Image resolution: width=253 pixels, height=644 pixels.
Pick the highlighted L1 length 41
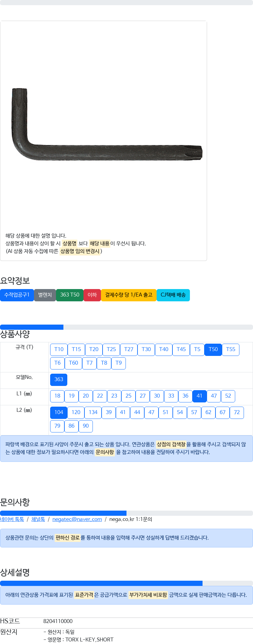[x=200, y=396]
